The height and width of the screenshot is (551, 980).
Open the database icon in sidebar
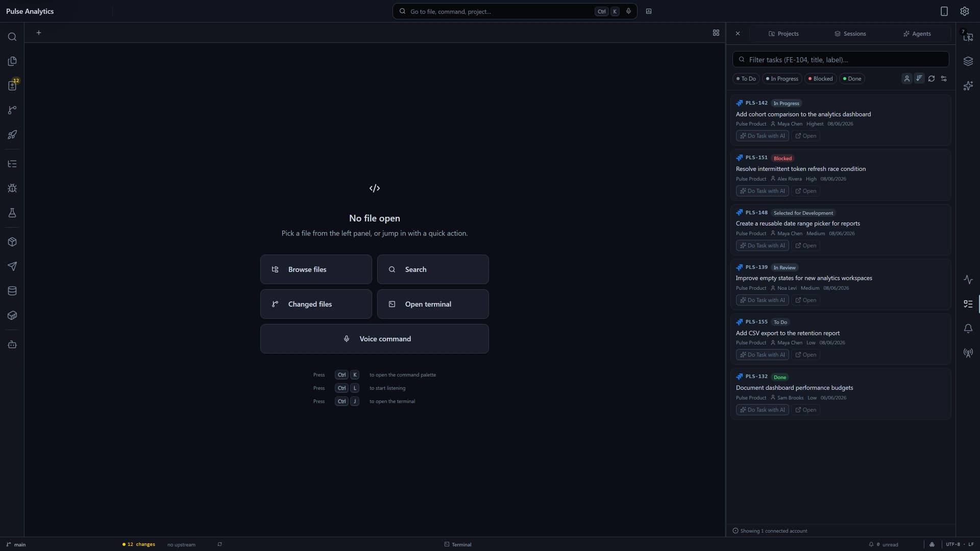pyautogui.click(x=12, y=291)
